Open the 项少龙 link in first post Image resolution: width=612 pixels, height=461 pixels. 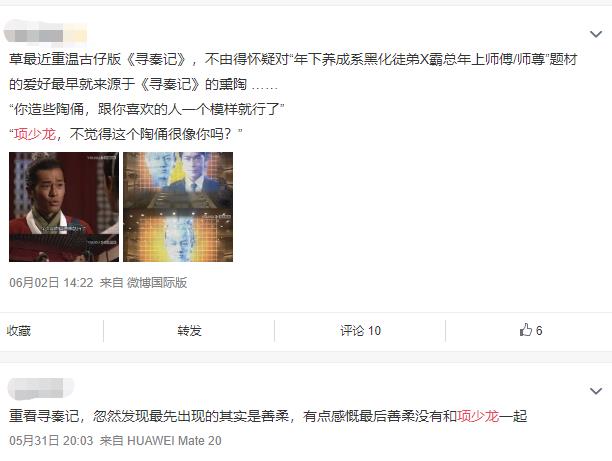(x=35, y=134)
